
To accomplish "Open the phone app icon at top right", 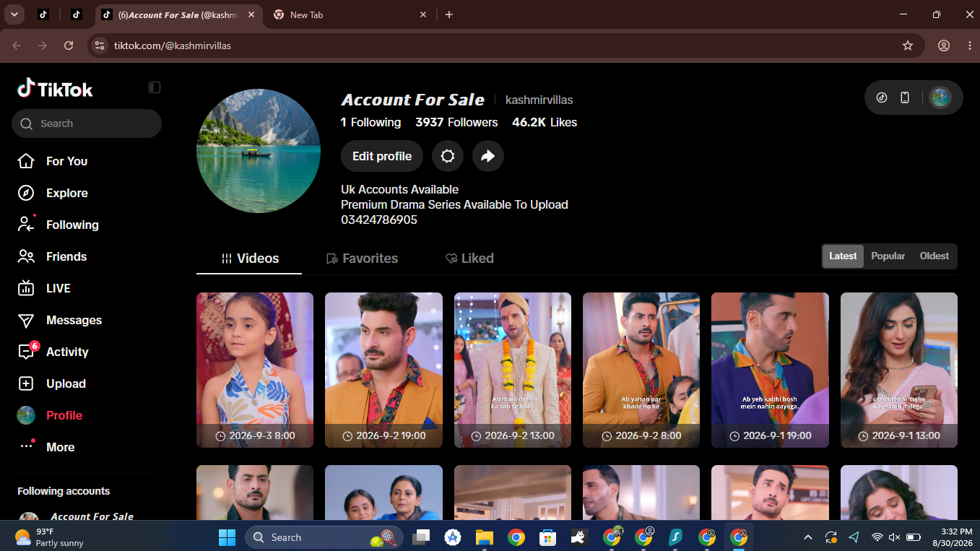I will tap(905, 97).
